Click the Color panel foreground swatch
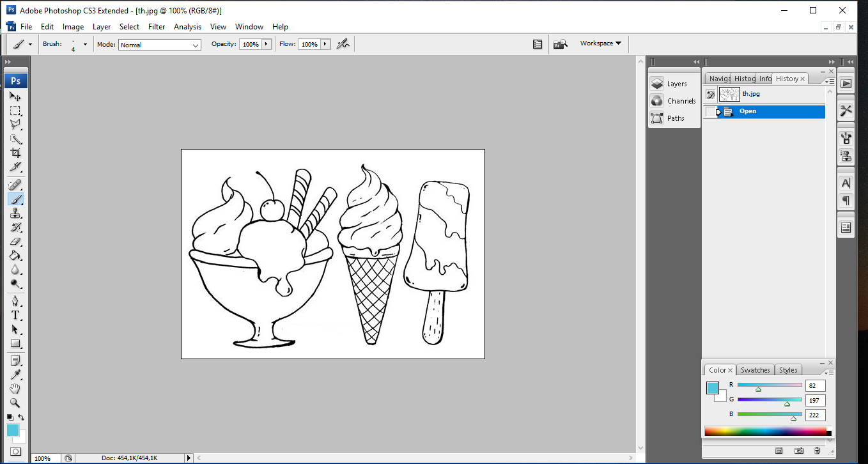Viewport: 868px width, 464px height. tap(712, 387)
